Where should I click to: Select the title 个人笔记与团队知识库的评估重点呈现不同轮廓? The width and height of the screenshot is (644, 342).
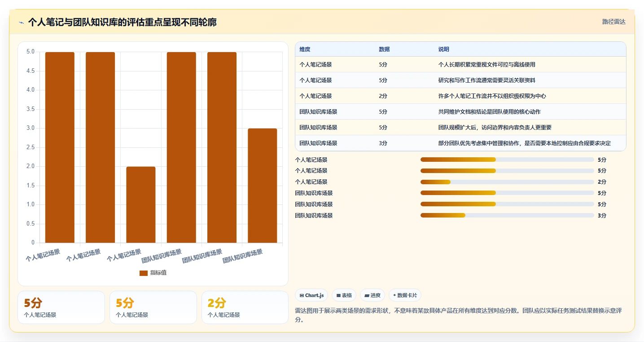[122, 22]
